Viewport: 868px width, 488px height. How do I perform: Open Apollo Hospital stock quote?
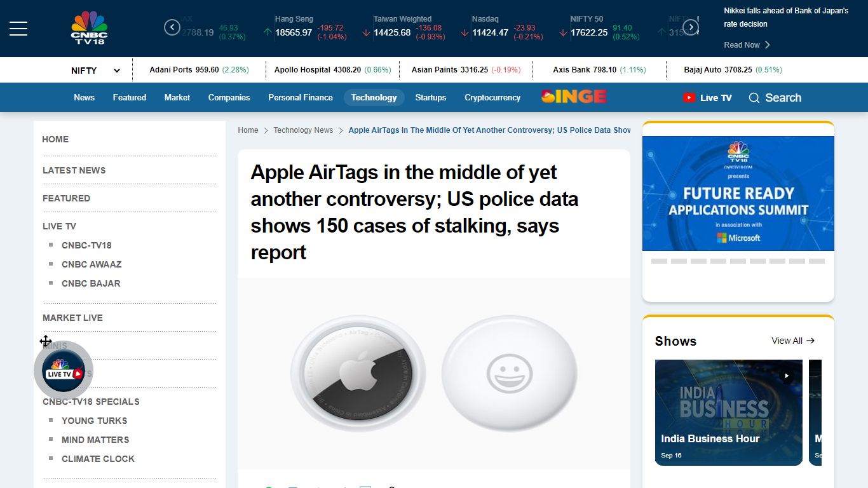332,70
